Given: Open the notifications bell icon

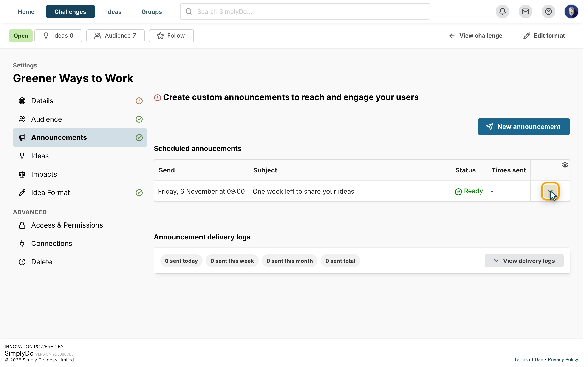Looking at the screenshot, I should pos(502,11).
